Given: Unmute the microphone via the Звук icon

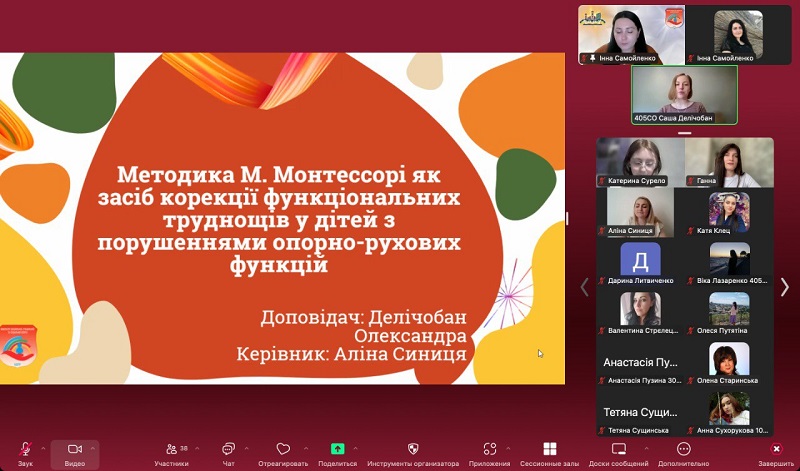Looking at the screenshot, I should (x=24, y=450).
